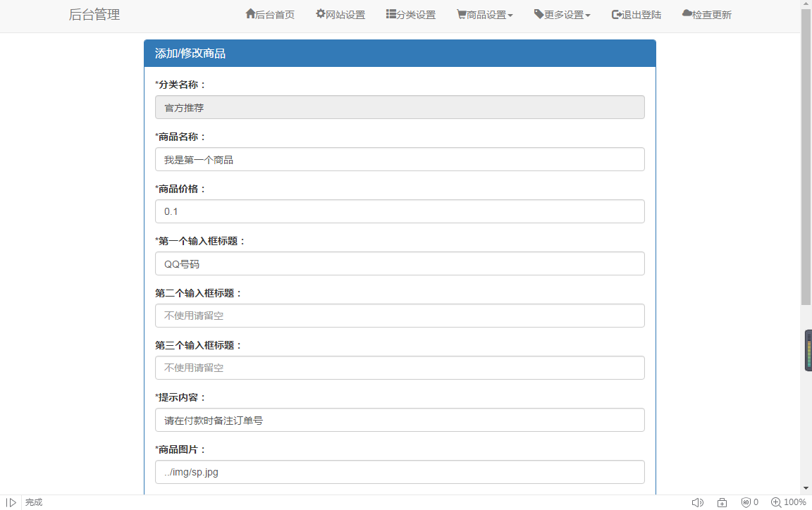812x510 pixels.
Task: Click the *分类名称： label
Action: click(180, 85)
